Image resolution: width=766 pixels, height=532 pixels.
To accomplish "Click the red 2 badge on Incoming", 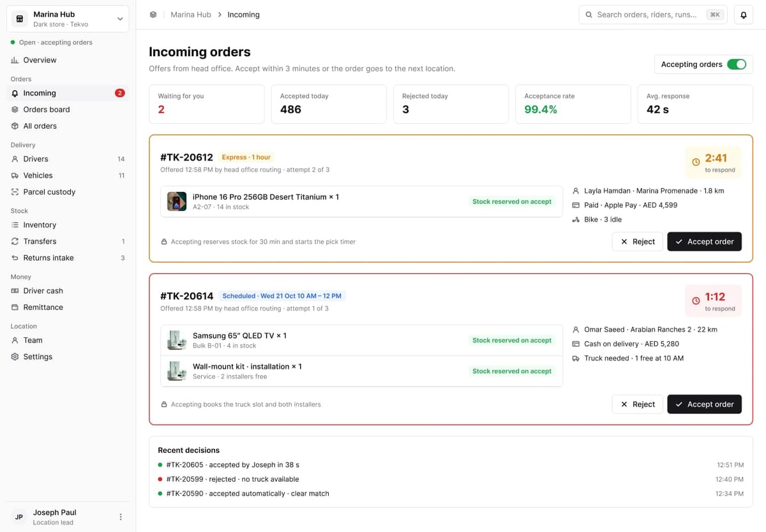I will click(x=119, y=93).
